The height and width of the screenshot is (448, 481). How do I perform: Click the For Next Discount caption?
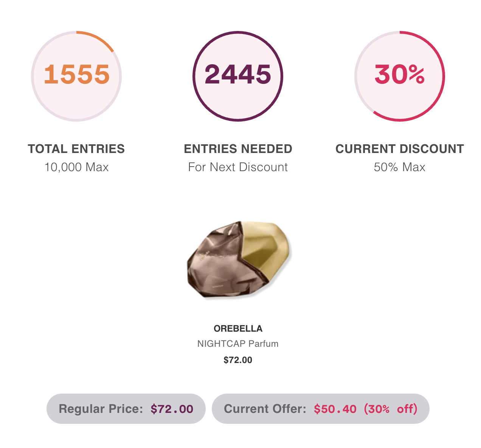238,167
